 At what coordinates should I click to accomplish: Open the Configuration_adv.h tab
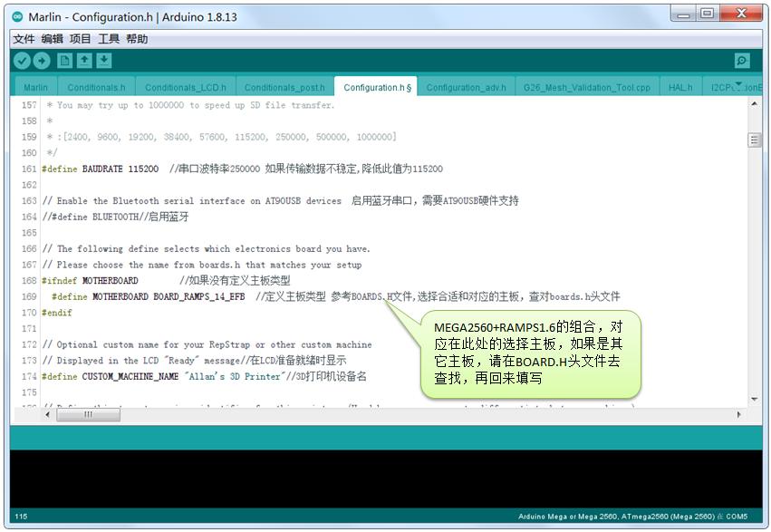466,86
